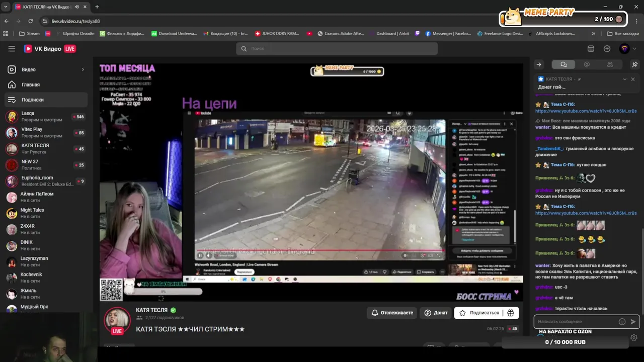Expand the pinned Донат пэй message chevron
The height and width of the screenshot is (362, 644).
click(625, 79)
